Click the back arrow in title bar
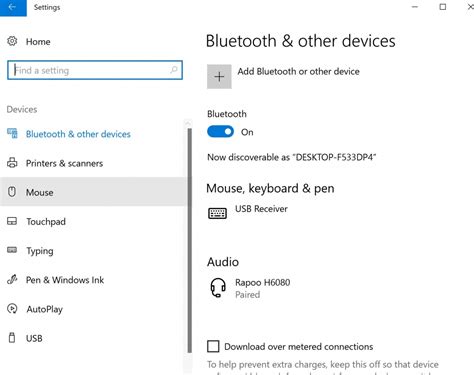 pyautogui.click(x=13, y=7)
